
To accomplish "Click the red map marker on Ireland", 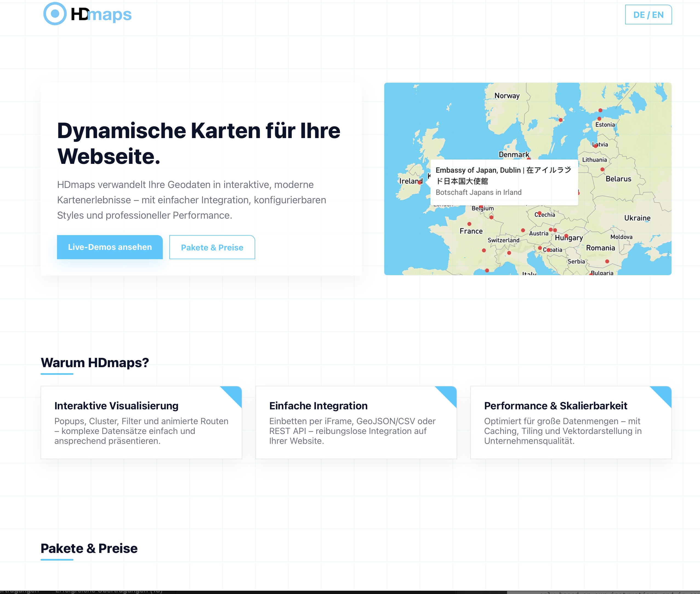I will [420, 182].
